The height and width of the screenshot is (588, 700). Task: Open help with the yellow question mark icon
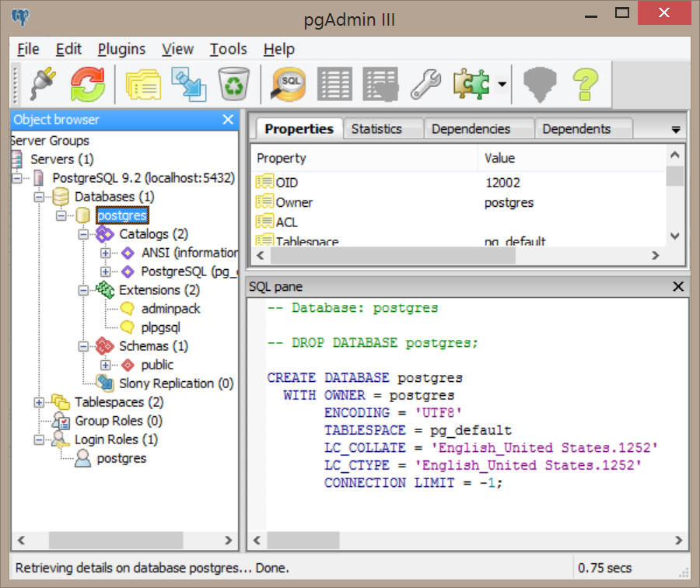[x=585, y=84]
